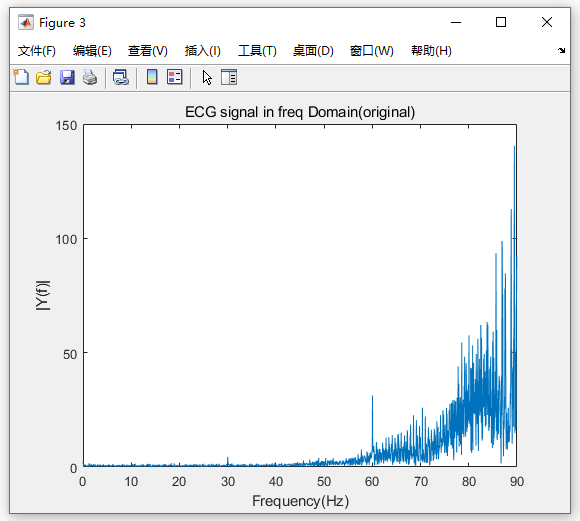The width and height of the screenshot is (580, 521).
Task: Open the 文件(F) menu
Action: pos(37,51)
